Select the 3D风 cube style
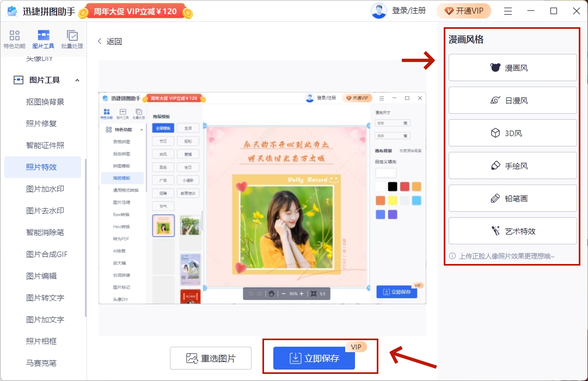 coord(512,133)
